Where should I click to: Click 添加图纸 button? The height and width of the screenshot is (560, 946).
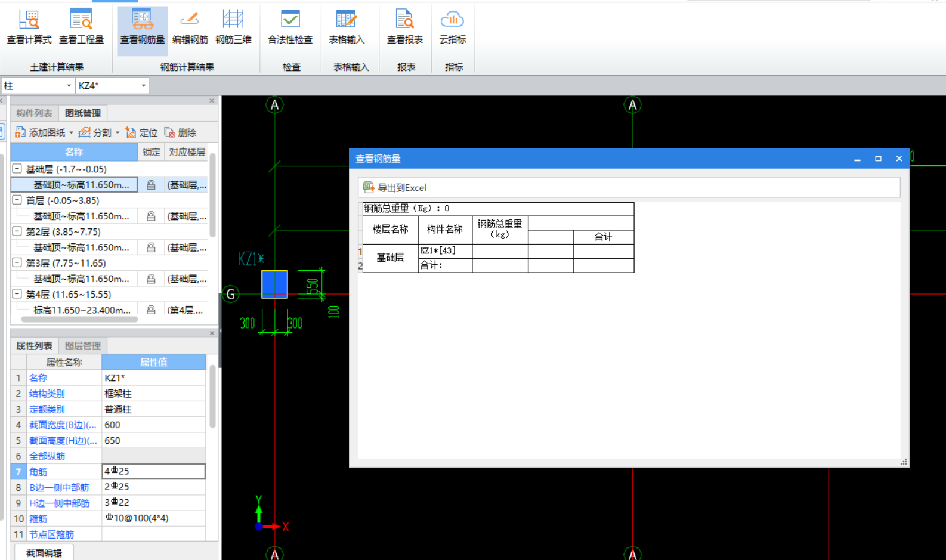coord(39,132)
